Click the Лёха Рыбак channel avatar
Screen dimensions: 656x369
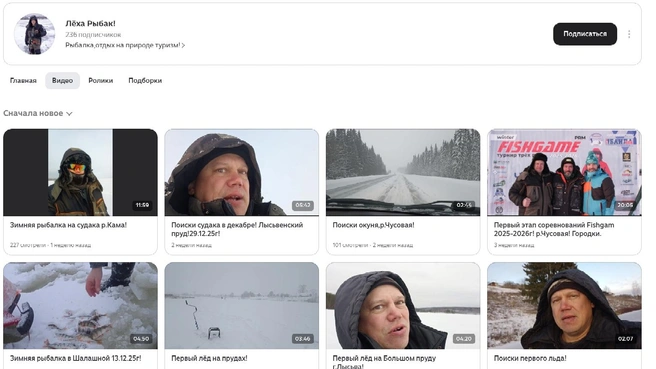(x=34, y=34)
